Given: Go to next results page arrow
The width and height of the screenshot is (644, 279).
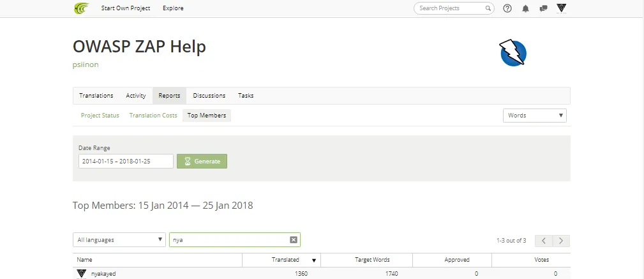Looking at the screenshot, I should (561, 241).
